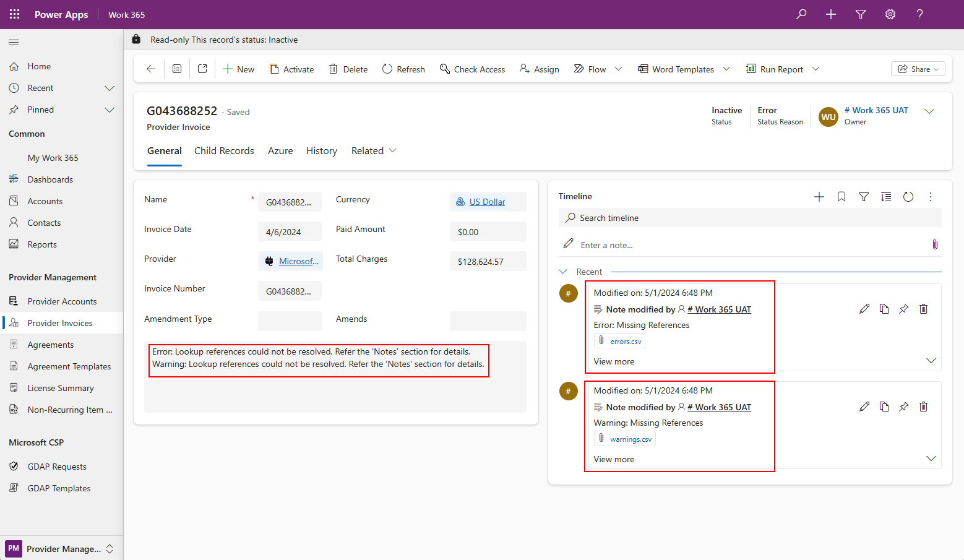The image size is (964, 560).
Task: Open the app launcher waffle icon
Action: pos(15,14)
